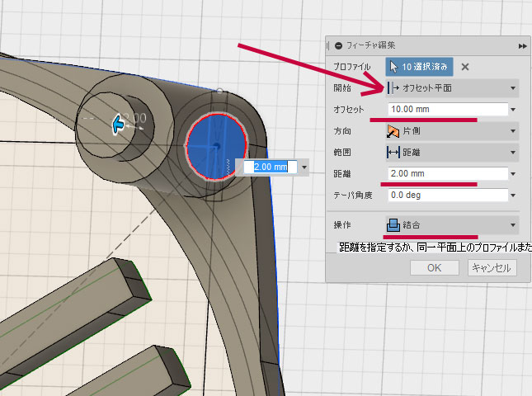The image size is (532, 396).
Task: Open the 開始 オフセット平面 dropdown
Action: pyautogui.click(x=452, y=88)
